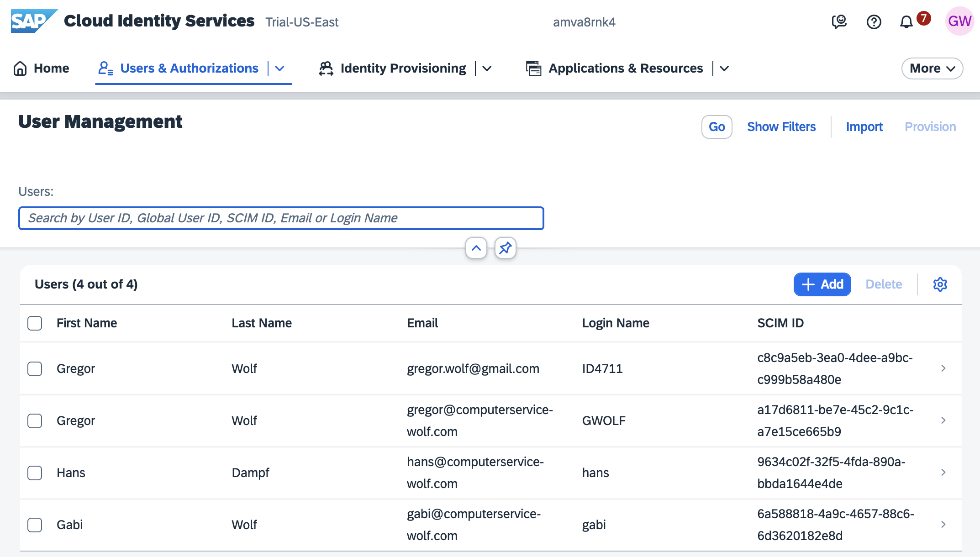Click the SAP logo
Image resolution: width=980 pixels, height=557 pixels.
pos(34,21)
